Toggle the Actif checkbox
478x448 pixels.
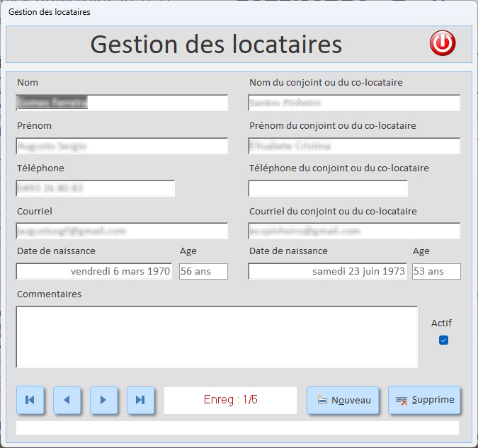[443, 340]
